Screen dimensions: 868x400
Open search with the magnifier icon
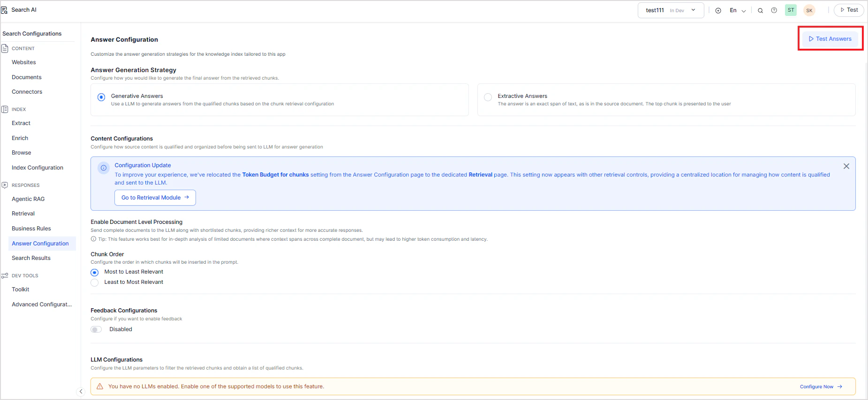760,10
